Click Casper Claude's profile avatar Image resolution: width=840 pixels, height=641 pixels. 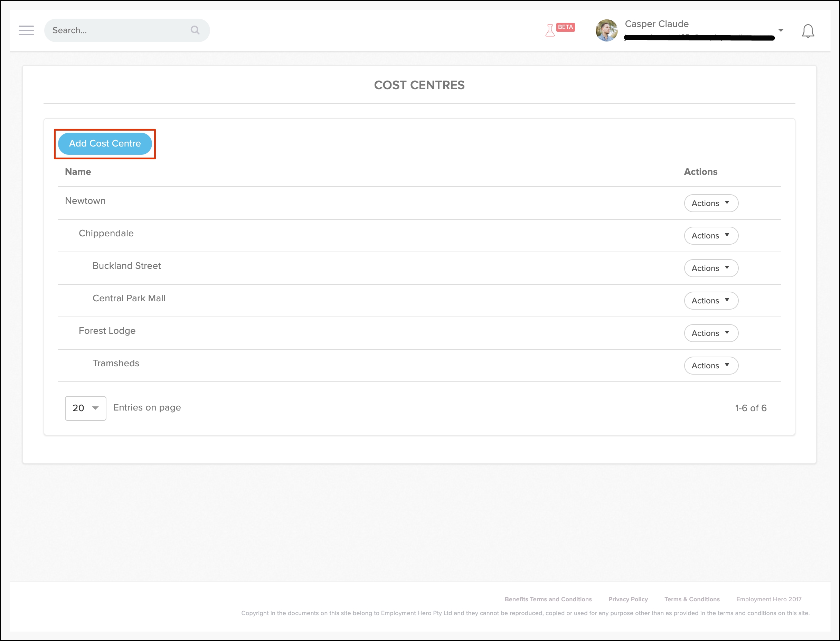pos(606,30)
